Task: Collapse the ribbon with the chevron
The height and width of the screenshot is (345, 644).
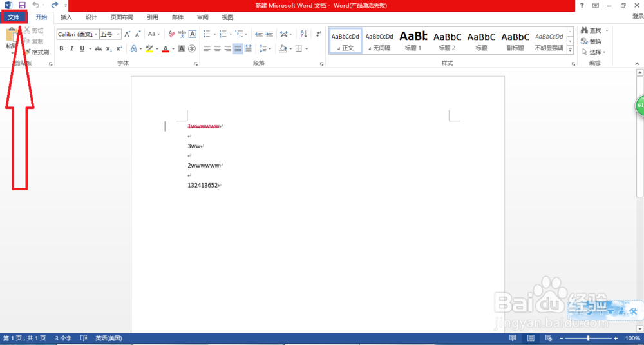Action: [x=638, y=64]
